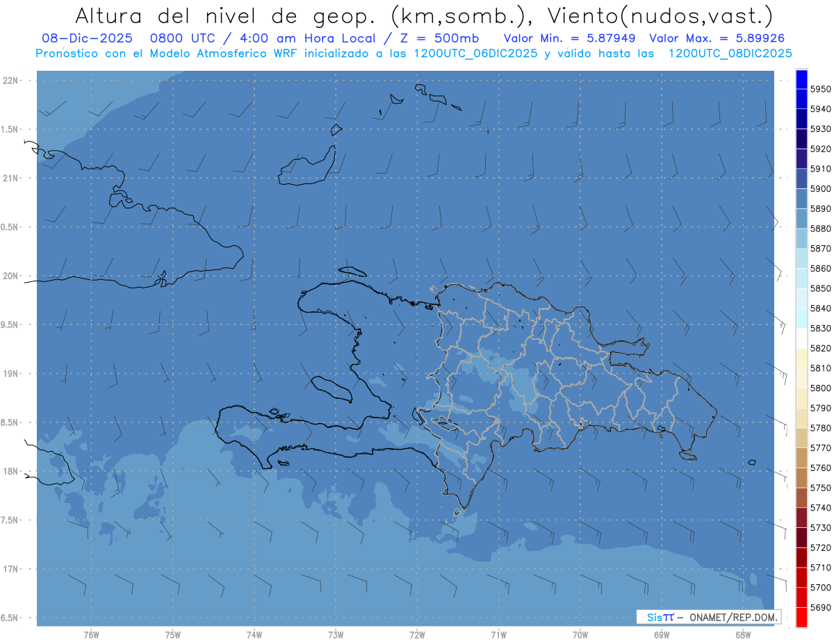This screenshot has height=644, width=834.
Task: Click the '0.5N' latitude label
Action: [x=10, y=227]
